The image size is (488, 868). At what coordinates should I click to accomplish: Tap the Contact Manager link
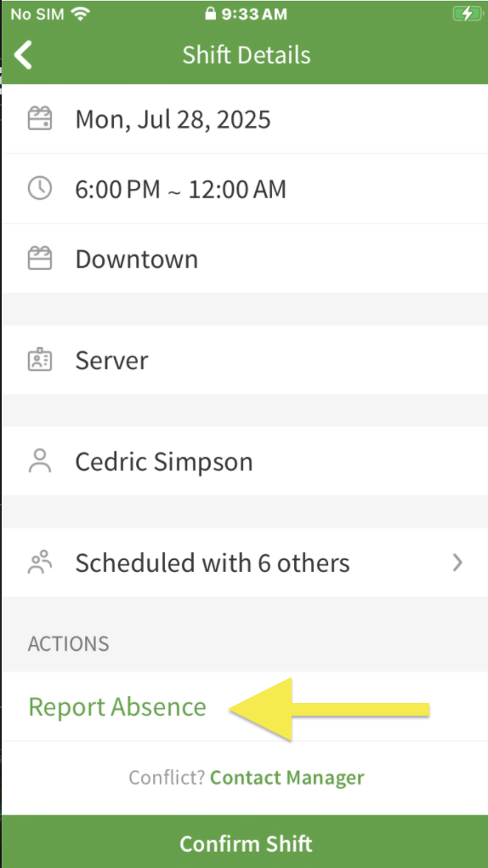(287, 778)
